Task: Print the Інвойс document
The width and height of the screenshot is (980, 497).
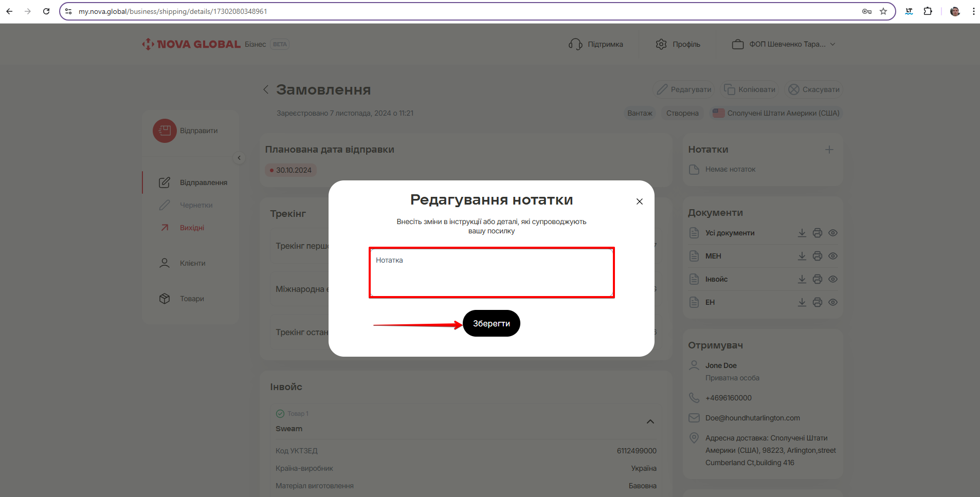Action: 817,279
